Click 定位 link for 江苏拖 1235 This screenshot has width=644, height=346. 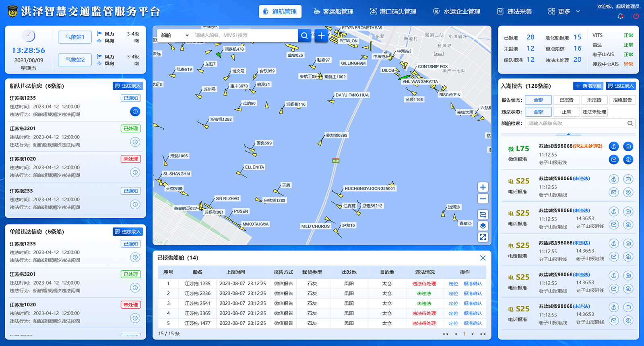pyautogui.click(x=453, y=284)
